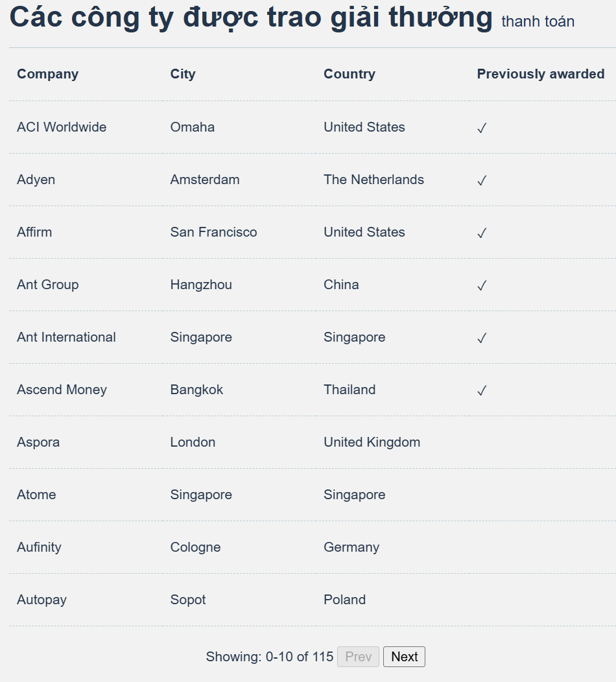Screen dimensions: 616x682
Task: Click the thanh toán subtitle text
Action: 538,21
